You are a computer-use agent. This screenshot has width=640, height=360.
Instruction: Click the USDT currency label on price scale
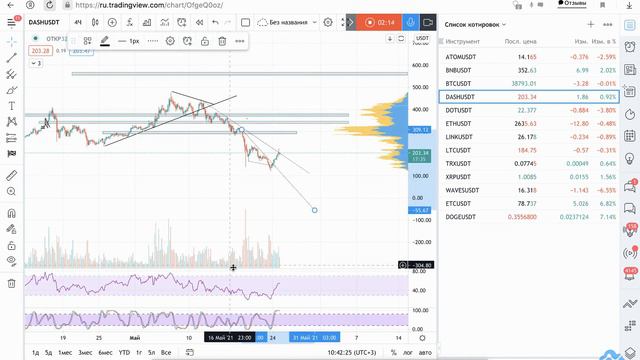422,38
